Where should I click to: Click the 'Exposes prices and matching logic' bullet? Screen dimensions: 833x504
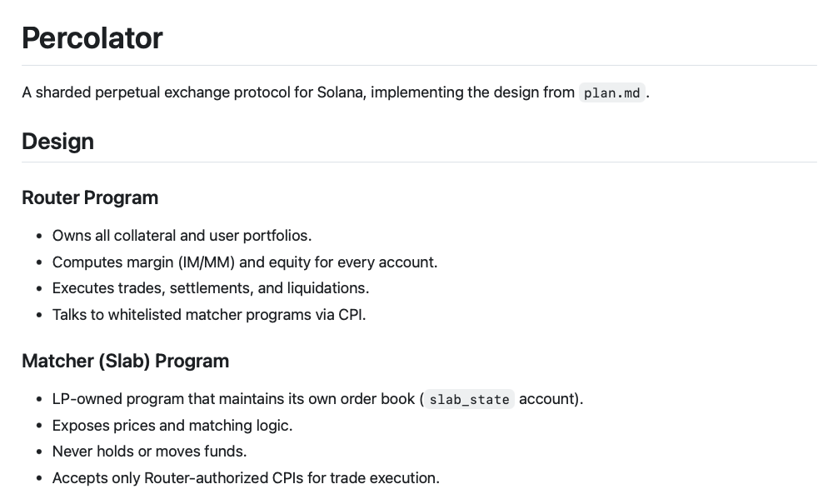pos(172,426)
